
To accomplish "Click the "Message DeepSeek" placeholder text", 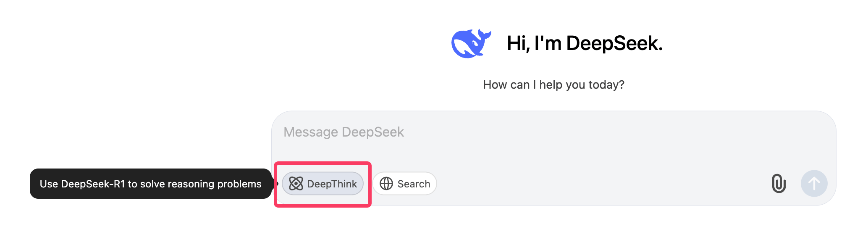I will [x=344, y=132].
